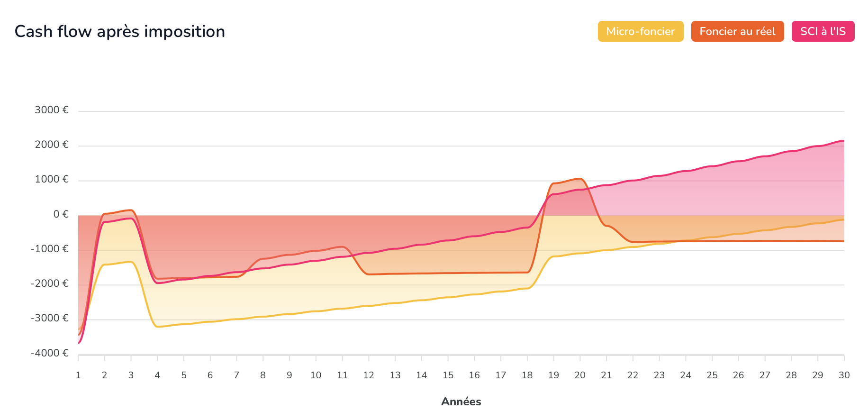Click the -2000 € y-axis label
Screen dimensions: 868x420
(x=50, y=283)
